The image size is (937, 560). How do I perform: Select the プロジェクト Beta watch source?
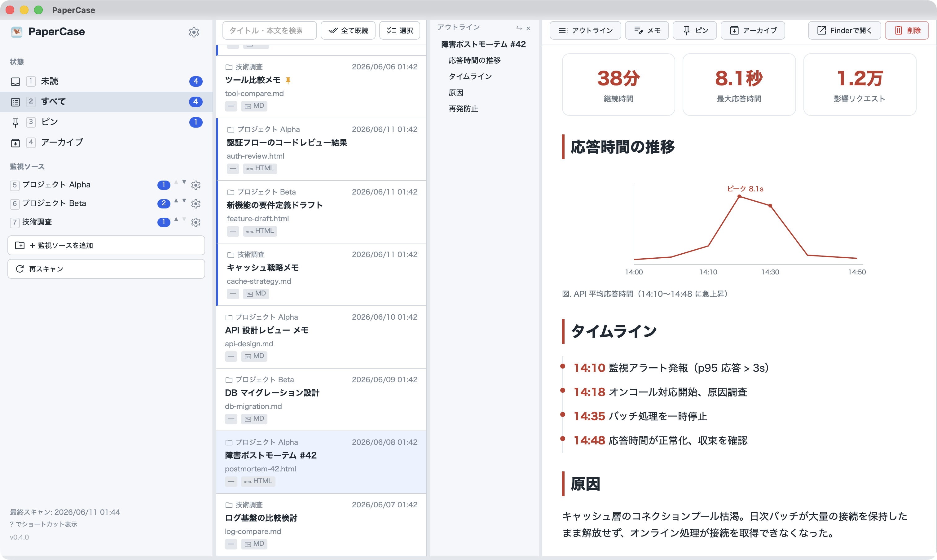pyautogui.click(x=54, y=203)
